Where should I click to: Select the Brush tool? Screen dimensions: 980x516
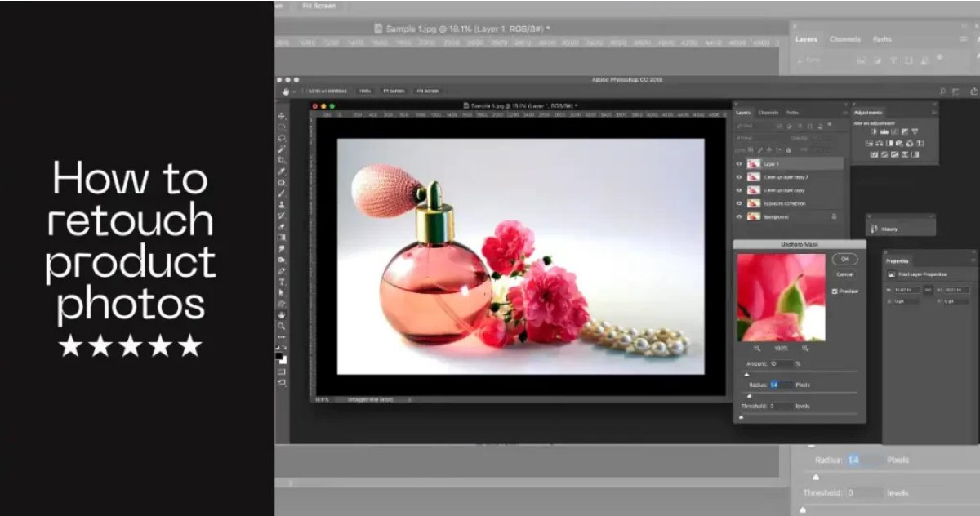click(282, 193)
